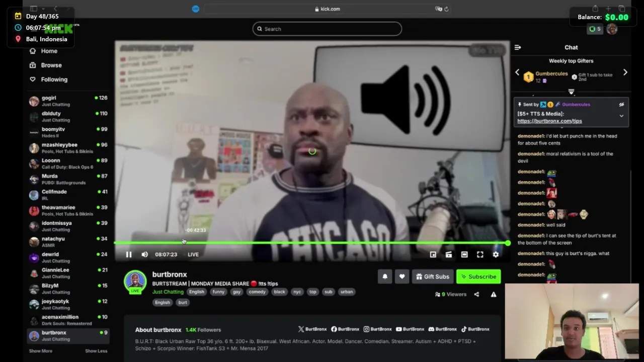Open dblduty channel in sidebar
This screenshot has height=362, width=644.
(x=68, y=117)
